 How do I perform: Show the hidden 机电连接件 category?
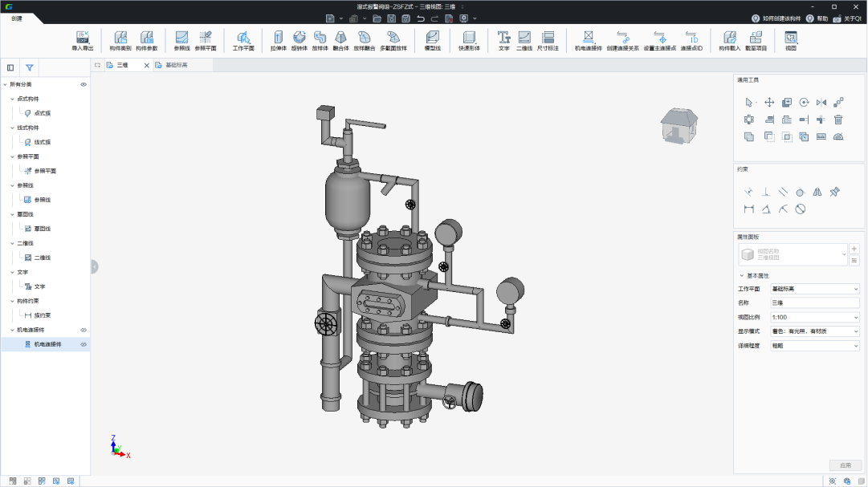pos(84,330)
